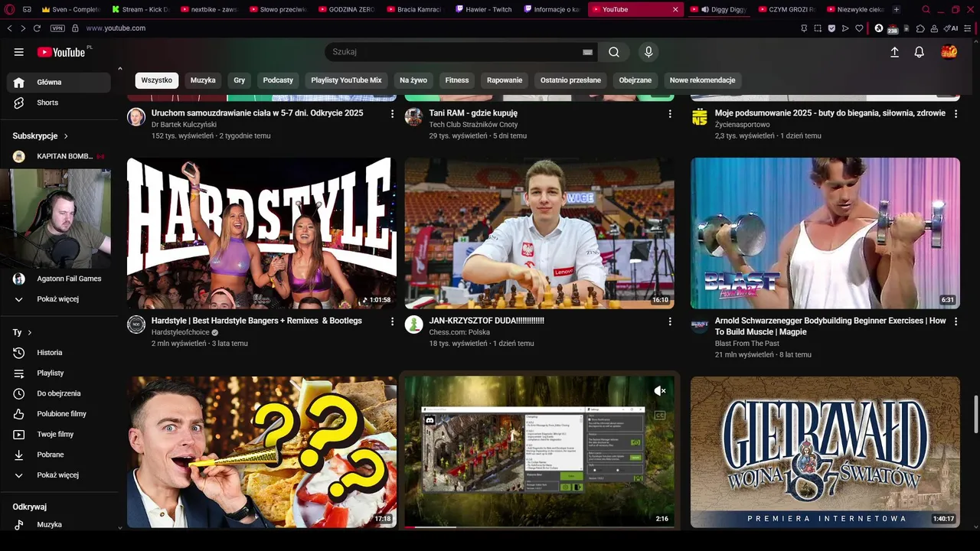Click the site padlock icon

click(75, 28)
